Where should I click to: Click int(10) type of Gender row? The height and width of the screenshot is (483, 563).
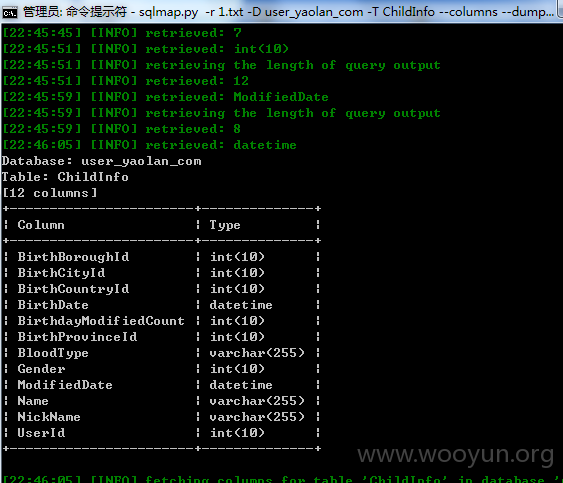point(237,369)
